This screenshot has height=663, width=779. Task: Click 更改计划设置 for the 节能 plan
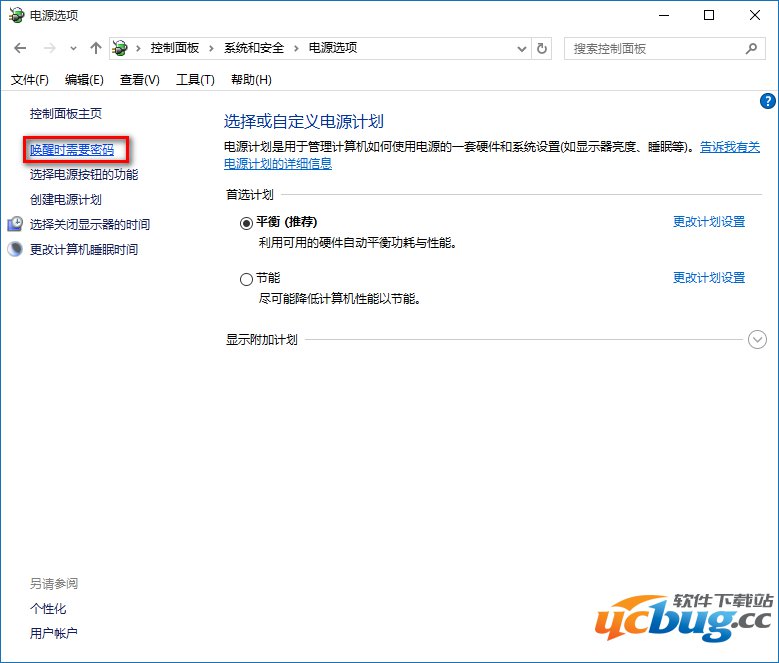tap(708, 278)
